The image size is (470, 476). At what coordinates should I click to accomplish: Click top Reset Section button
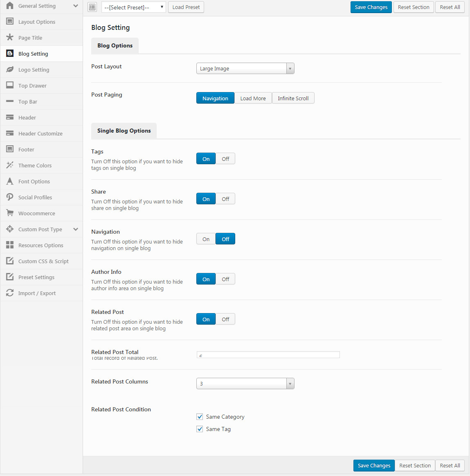pos(414,7)
